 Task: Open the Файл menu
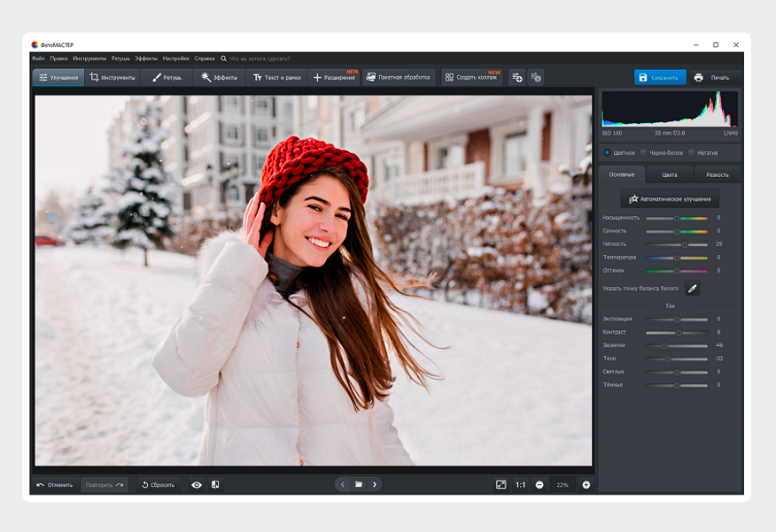tap(39, 58)
